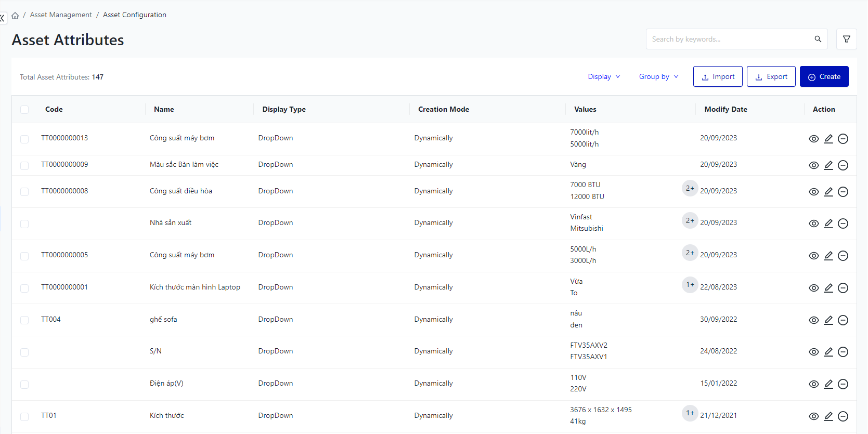Navigate to Asset Management breadcrumb
This screenshot has width=868, height=434.
click(x=61, y=15)
